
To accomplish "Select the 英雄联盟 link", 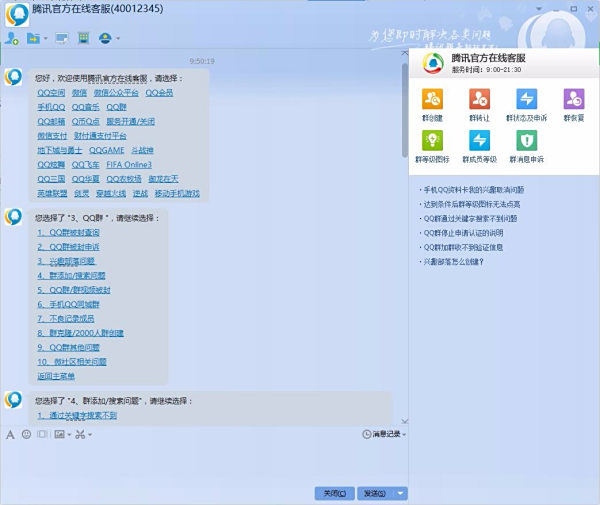I will 52,194.
